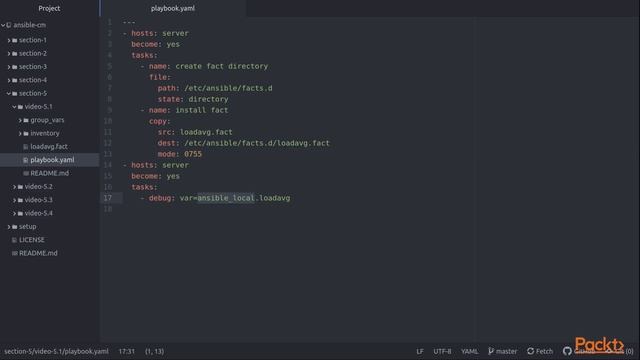Select the playbook.yaml editor tab
The height and width of the screenshot is (360, 640).
click(x=173, y=8)
